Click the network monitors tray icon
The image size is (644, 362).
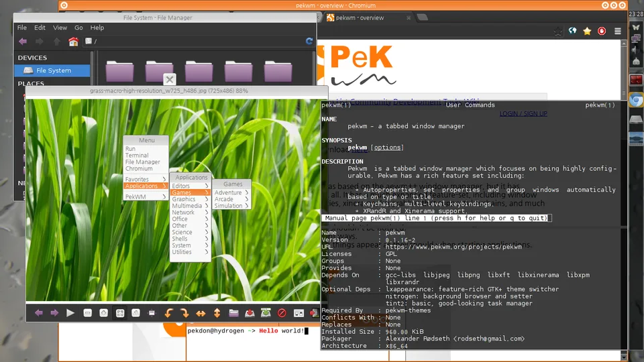(x=636, y=39)
